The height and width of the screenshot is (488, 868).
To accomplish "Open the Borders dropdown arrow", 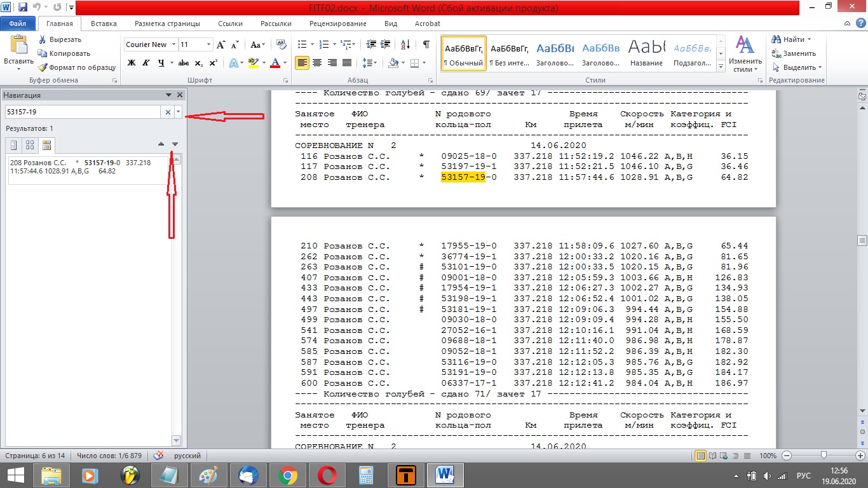I will point(424,63).
